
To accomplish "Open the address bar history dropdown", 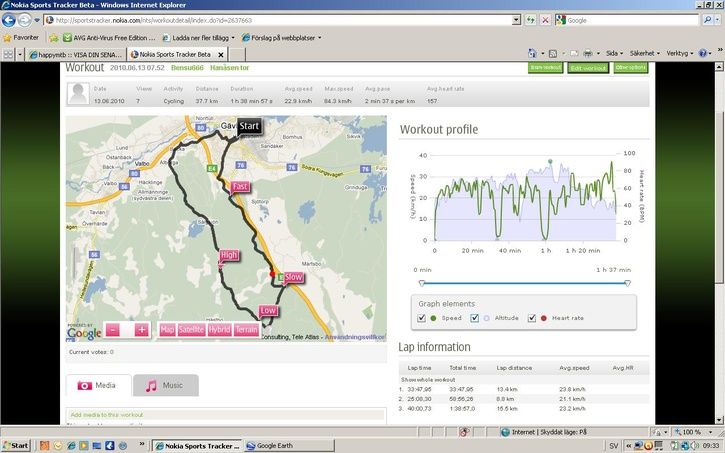I will (516, 20).
